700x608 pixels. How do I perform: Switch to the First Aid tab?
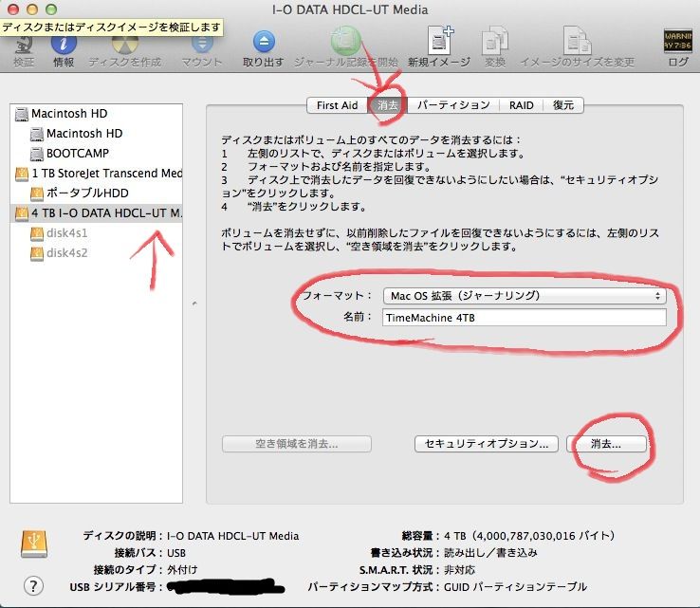point(337,105)
